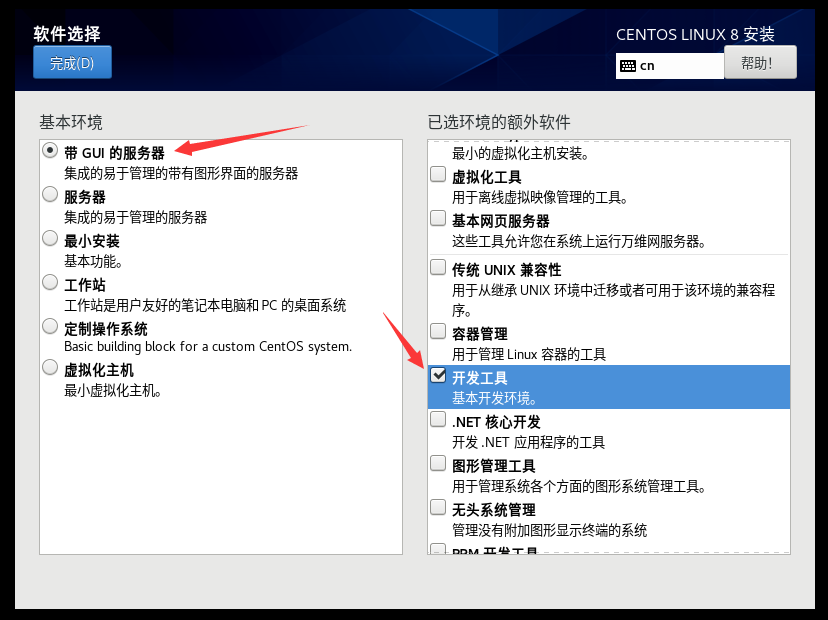Check the 无头系统管理 checkbox

click(x=438, y=507)
